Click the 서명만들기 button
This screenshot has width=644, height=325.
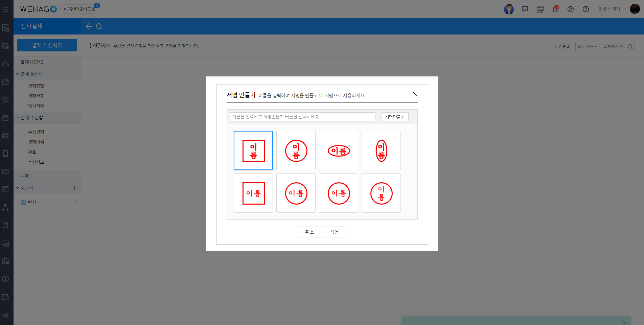pos(395,117)
